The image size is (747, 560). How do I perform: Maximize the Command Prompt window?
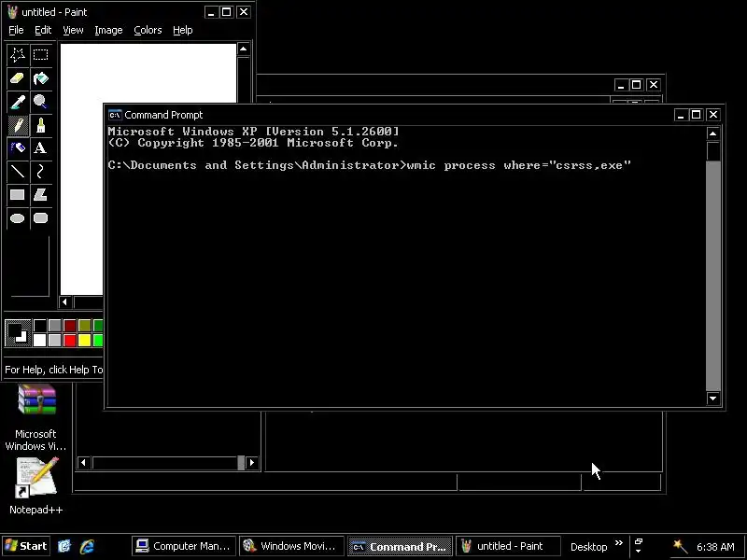point(696,115)
